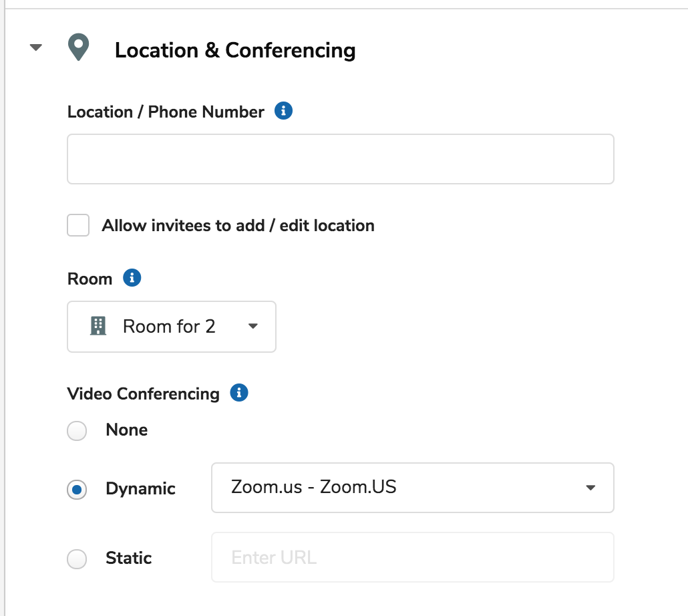Click the Static option label text
688x616 pixels.
[128, 558]
